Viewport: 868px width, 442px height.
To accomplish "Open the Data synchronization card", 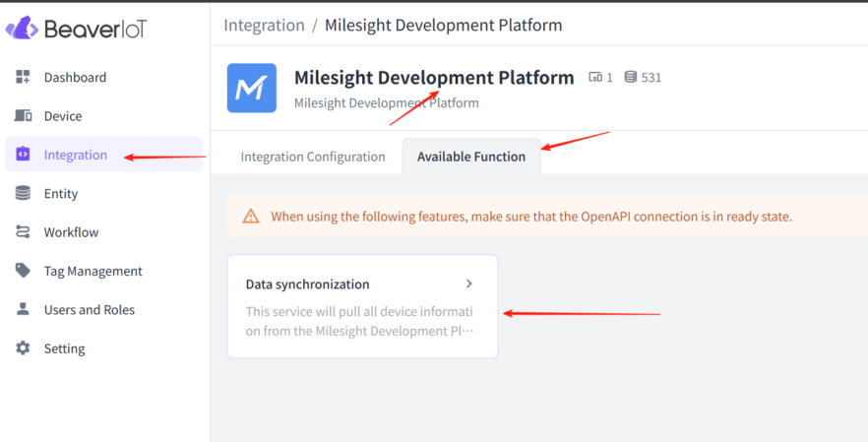I will (x=362, y=306).
